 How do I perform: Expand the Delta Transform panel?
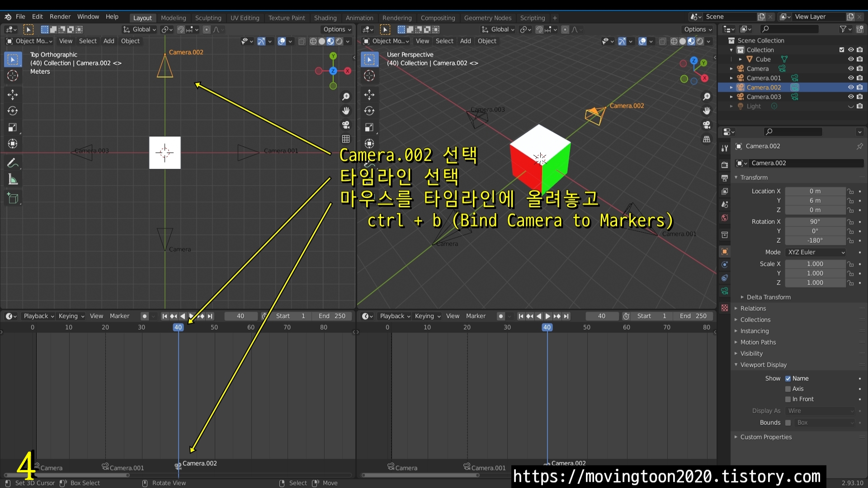click(x=769, y=297)
